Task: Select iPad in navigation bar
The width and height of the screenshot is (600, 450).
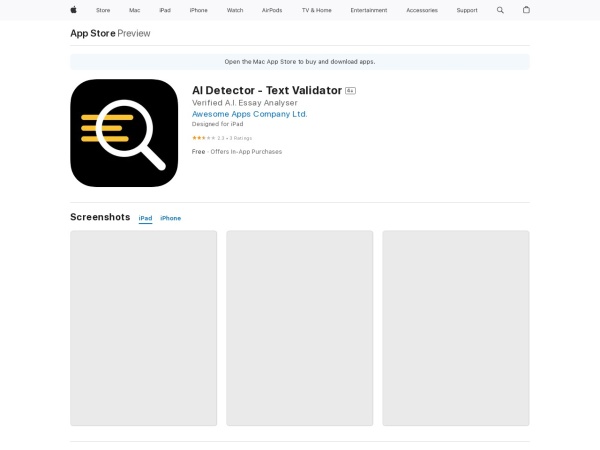Action: click(x=165, y=10)
